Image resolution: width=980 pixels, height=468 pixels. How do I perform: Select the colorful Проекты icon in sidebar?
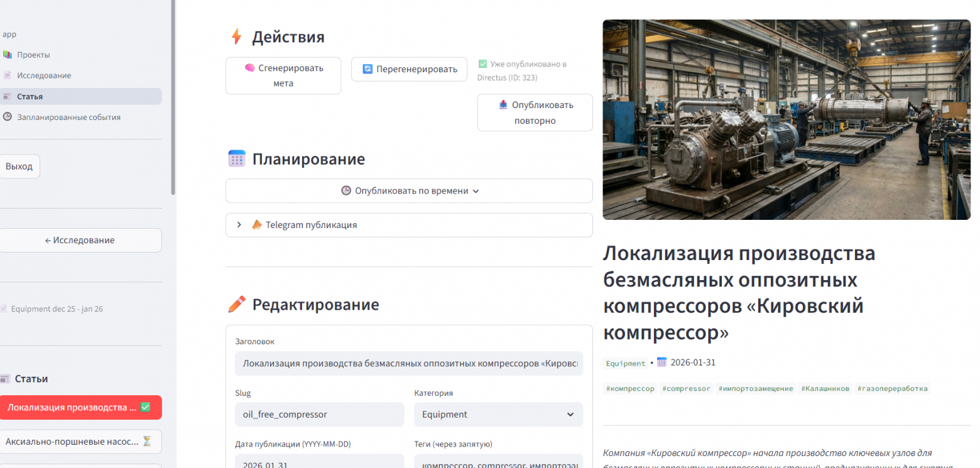tap(8, 55)
